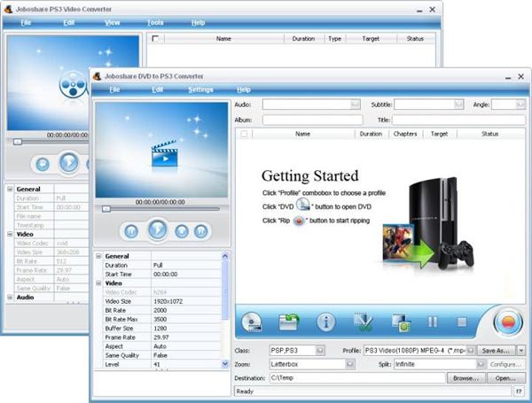Click properties panel scrollbar up arrow
532x403 pixels.
(224, 256)
